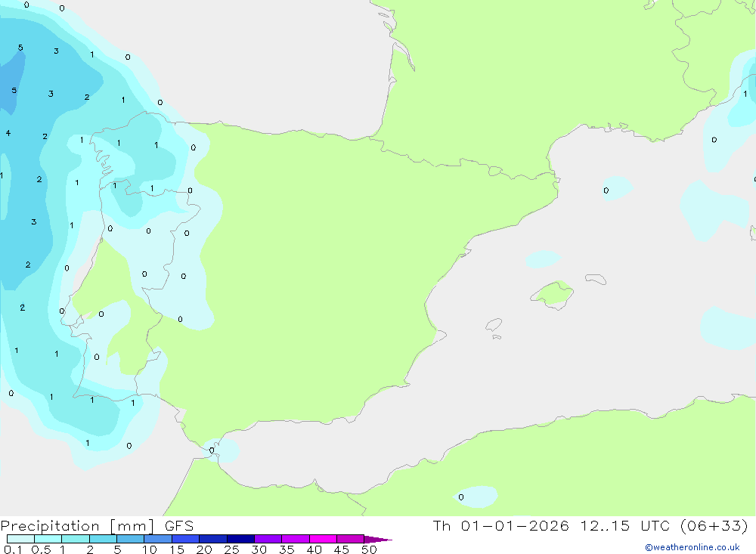756x554 pixels.
Task: Click the '50' legend scale label
Action: click(x=369, y=549)
